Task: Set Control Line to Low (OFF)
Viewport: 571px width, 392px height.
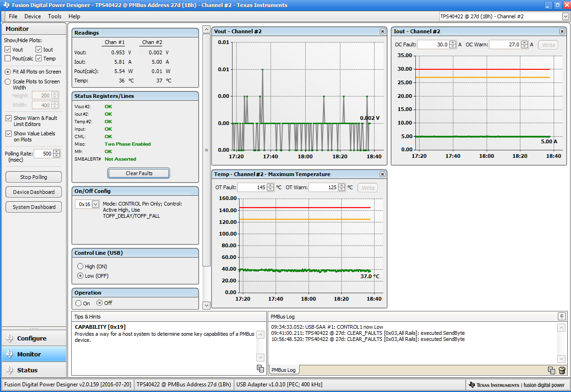Action: point(80,276)
